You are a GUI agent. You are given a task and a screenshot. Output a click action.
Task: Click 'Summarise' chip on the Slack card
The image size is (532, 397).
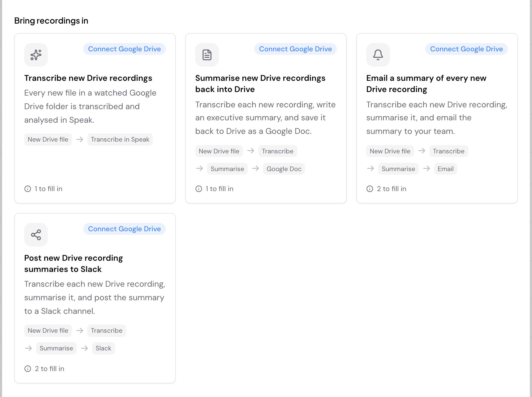click(56, 348)
